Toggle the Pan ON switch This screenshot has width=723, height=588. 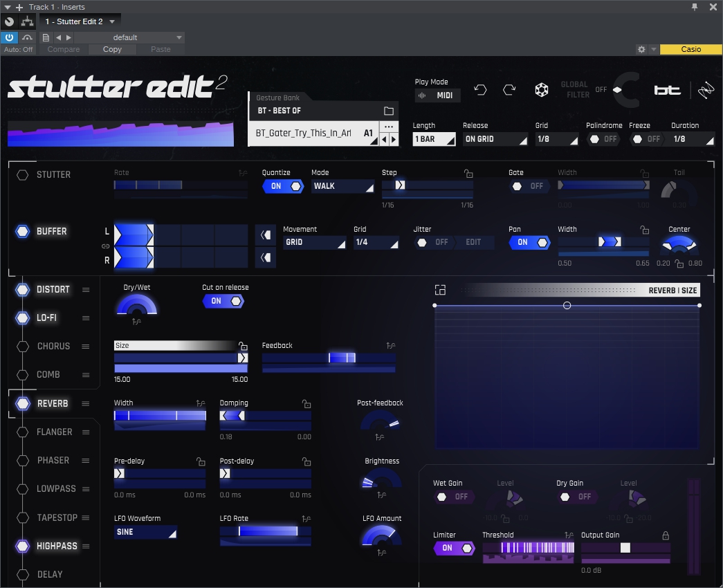tap(530, 243)
